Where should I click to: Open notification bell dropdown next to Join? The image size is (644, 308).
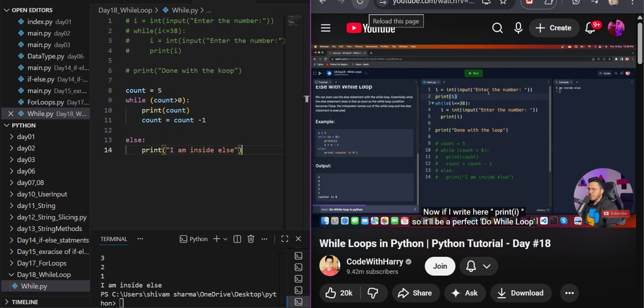click(478, 266)
